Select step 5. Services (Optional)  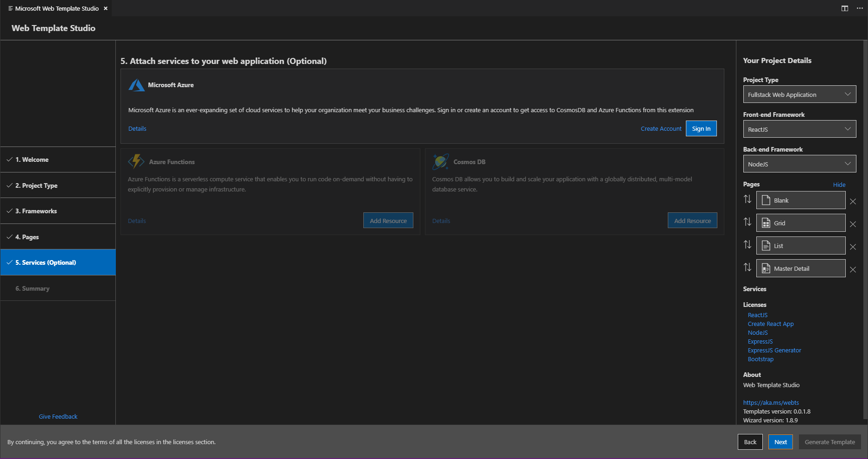(58, 262)
